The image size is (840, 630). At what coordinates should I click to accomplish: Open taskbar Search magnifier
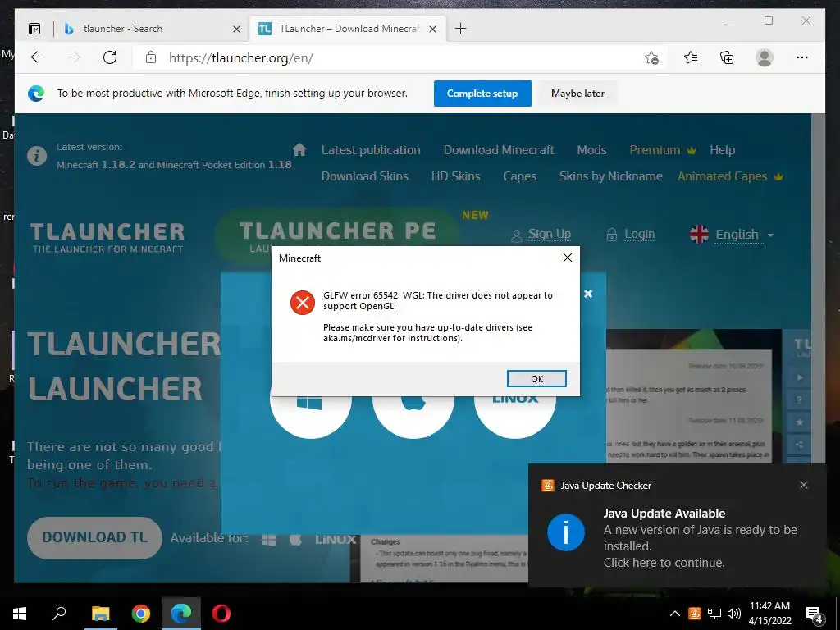tap(59, 614)
